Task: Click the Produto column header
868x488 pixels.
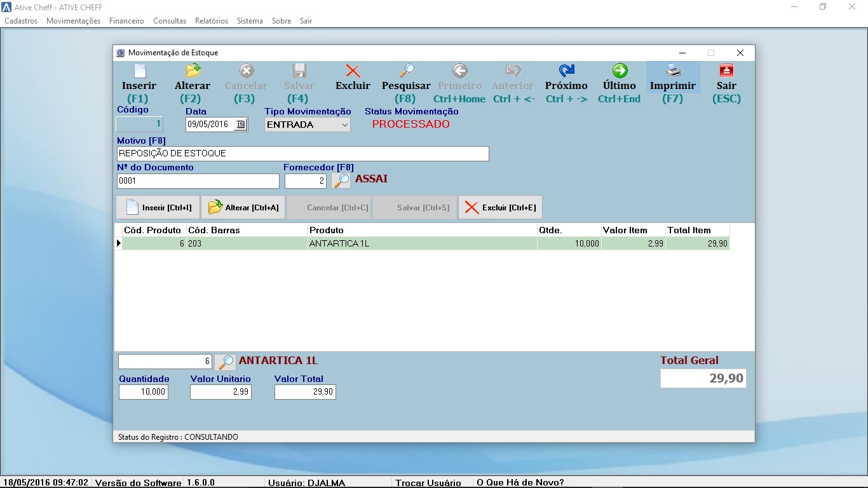Action: pyautogui.click(x=422, y=230)
